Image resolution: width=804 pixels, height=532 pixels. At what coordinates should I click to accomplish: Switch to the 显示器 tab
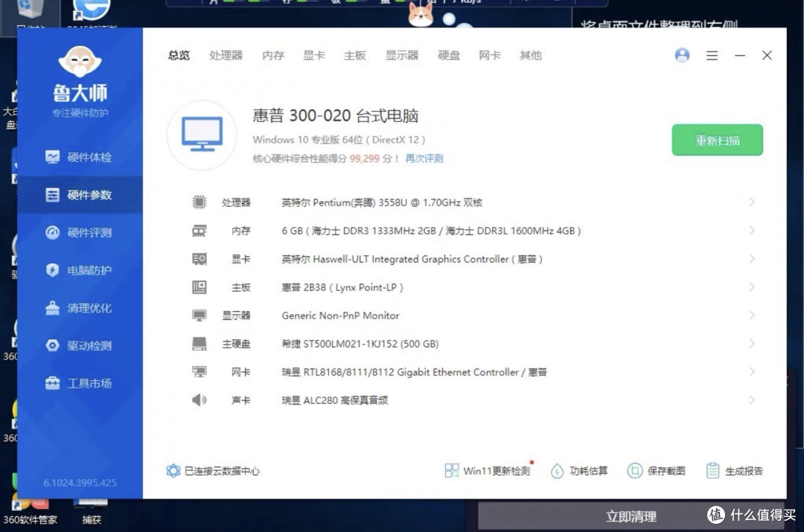pos(402,55)
